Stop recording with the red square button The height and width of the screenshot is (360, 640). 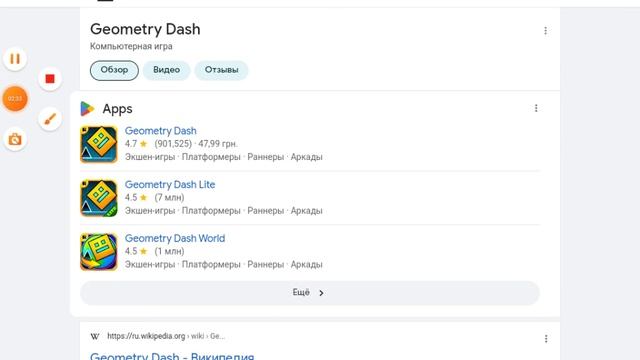point(50,79)
